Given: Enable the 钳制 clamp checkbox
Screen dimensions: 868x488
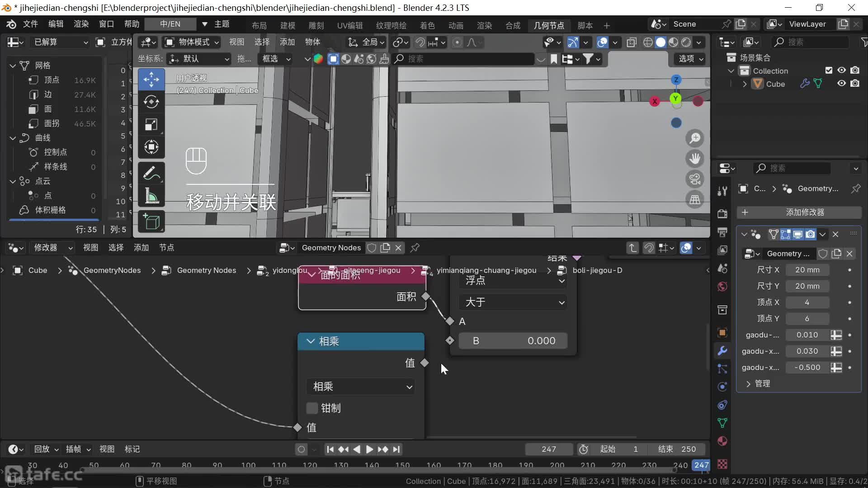Looking at the screenshot, I should (312, 408).
